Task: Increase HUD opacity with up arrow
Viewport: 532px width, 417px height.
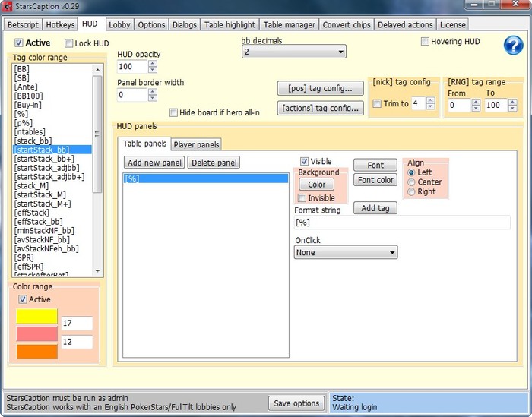Action: [x=153, y=63]
